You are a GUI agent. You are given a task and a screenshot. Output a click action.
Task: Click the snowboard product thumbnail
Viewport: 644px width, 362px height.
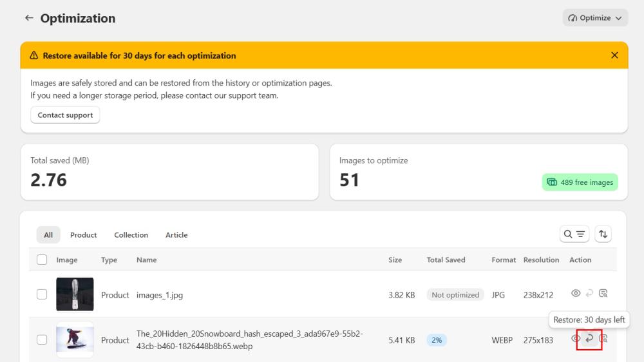pos(75,339)
